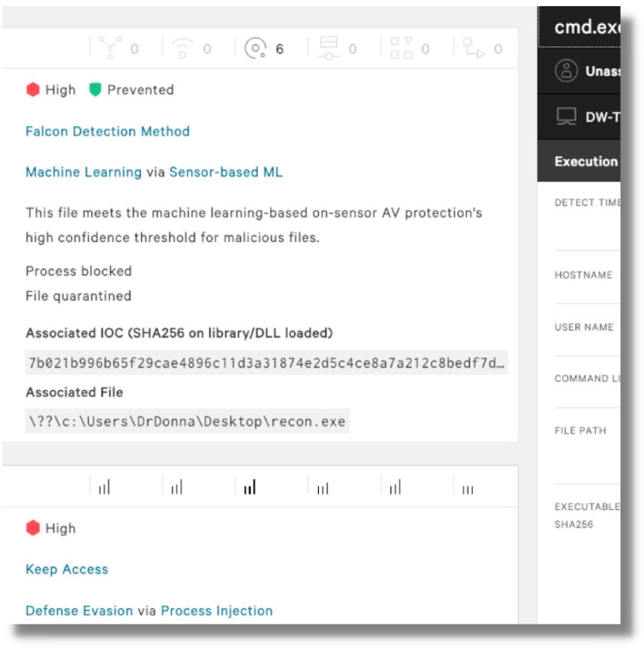The height and width of the screenshot is (650, 644).
Task: Select the Execution section header
Action: coord(579,161)
